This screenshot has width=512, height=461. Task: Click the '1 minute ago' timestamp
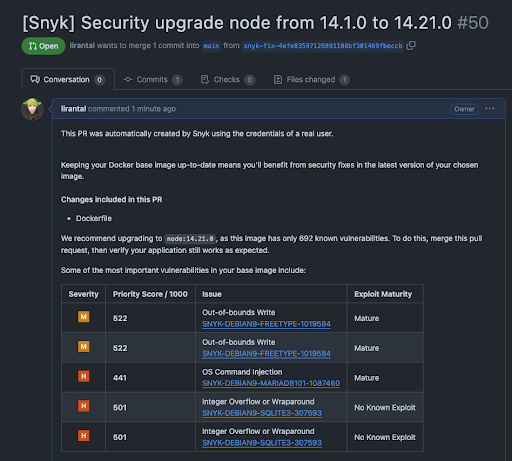pos(153,109)
